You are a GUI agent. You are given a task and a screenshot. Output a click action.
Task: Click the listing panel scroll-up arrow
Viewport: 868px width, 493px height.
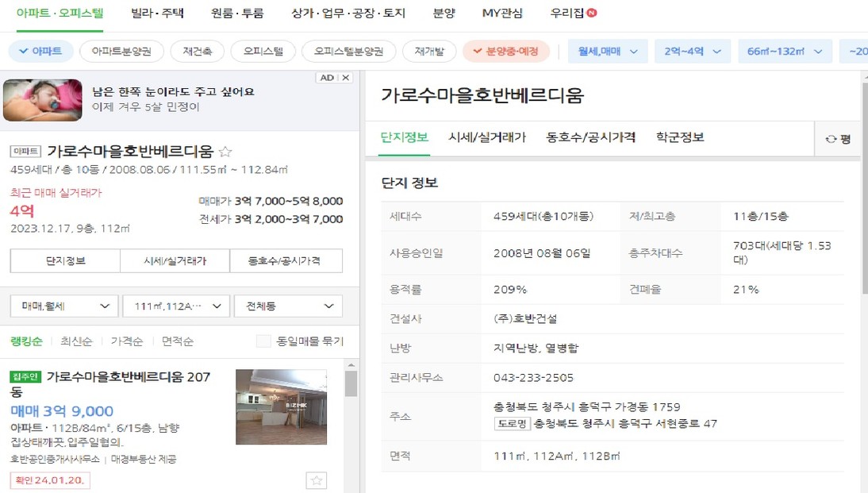(x=351, y=365)
